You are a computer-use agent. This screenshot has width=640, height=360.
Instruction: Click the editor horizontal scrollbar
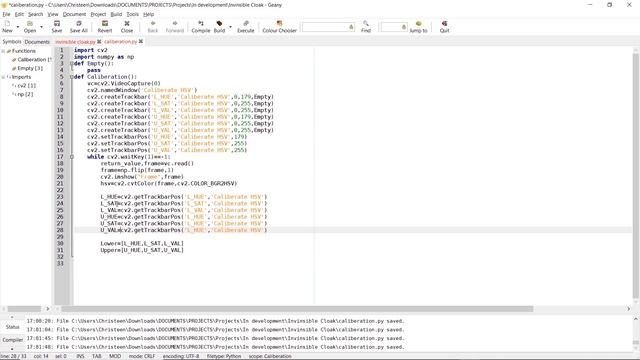point(297,309)
